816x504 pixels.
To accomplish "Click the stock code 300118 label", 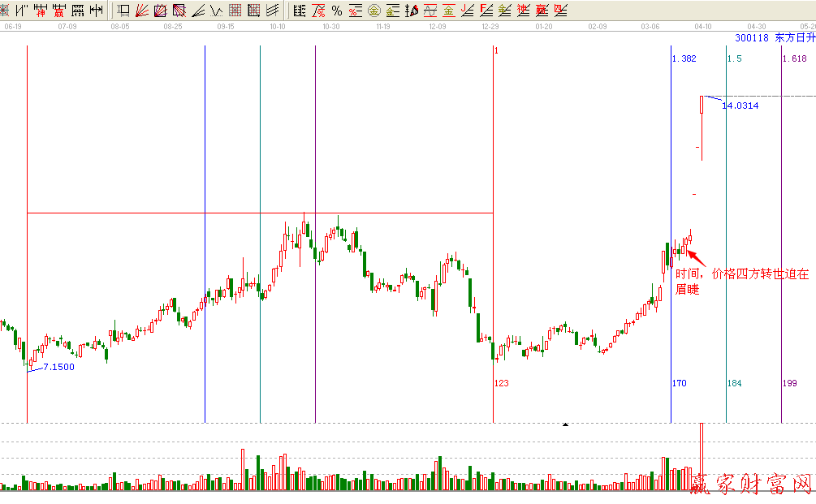I will (x=751, y=37).
